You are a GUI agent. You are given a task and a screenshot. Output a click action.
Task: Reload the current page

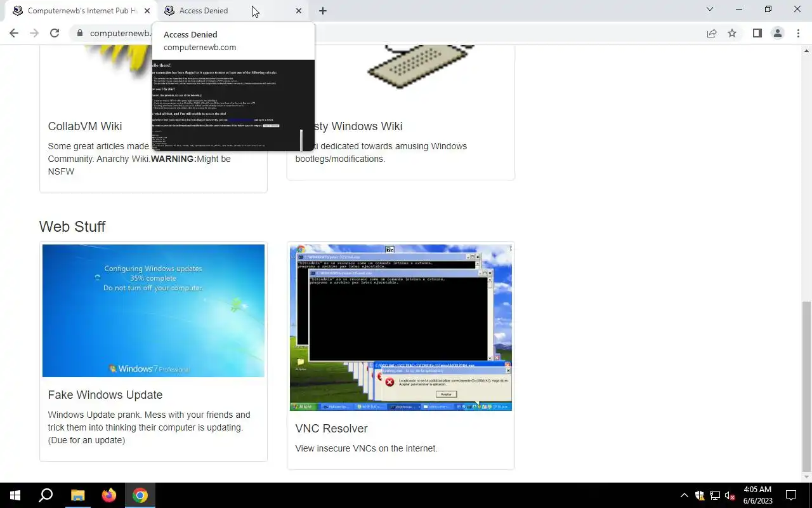tap(55, 33)
